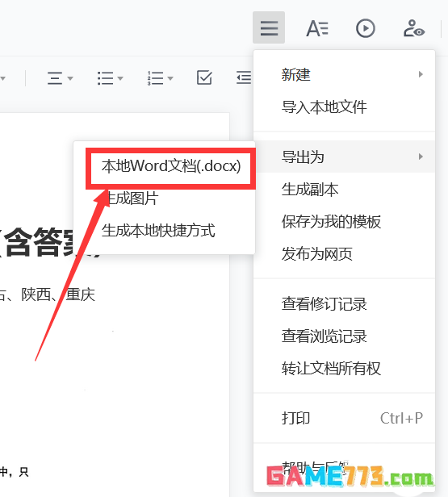Click the document heading text 含答
The width and height of the screenshot is (448, 497).
pos(32,241)
